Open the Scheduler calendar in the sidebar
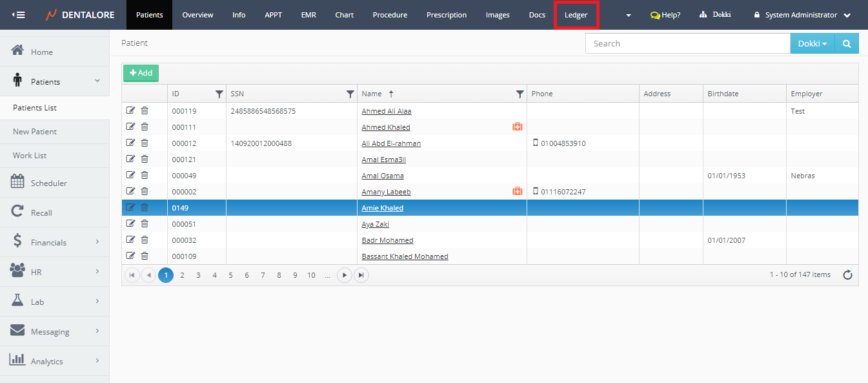 point(48,183)
